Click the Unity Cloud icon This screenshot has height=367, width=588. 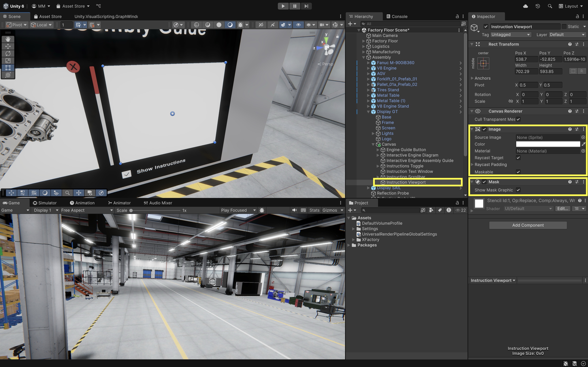point(525,6)
